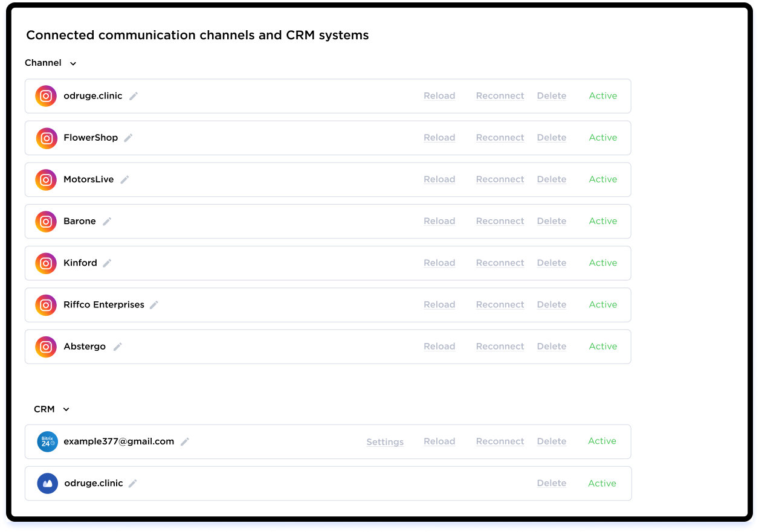Click Active status for Barone
Viewport: 759px width, 532px height.
tap(603, 221)
